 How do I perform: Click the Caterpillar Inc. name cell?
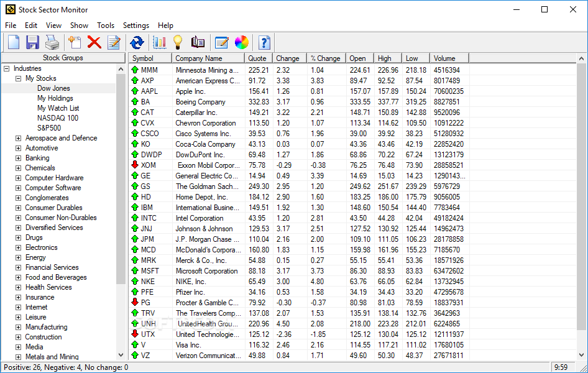pos(196,113)
